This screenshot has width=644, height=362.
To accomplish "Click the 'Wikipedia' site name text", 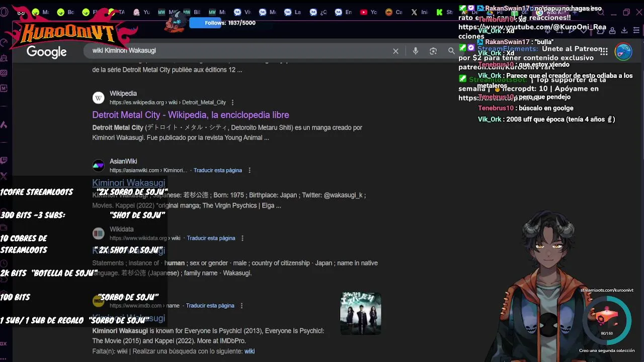I will [123, 94].
